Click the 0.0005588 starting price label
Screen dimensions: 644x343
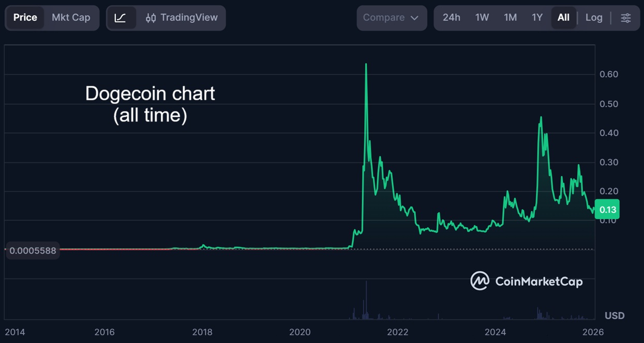pyautogui.click(x=32, y=251)
